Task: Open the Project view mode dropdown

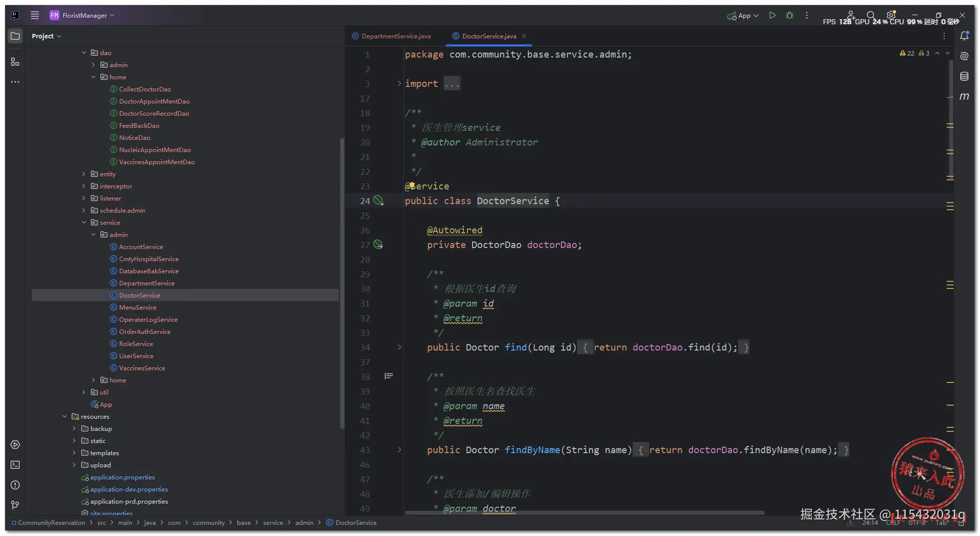Action: 46,36
